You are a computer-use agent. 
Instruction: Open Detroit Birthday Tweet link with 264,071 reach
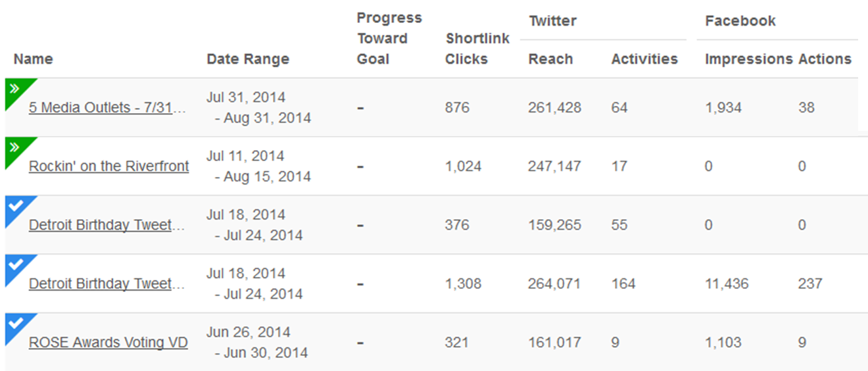tap(107, 284)
